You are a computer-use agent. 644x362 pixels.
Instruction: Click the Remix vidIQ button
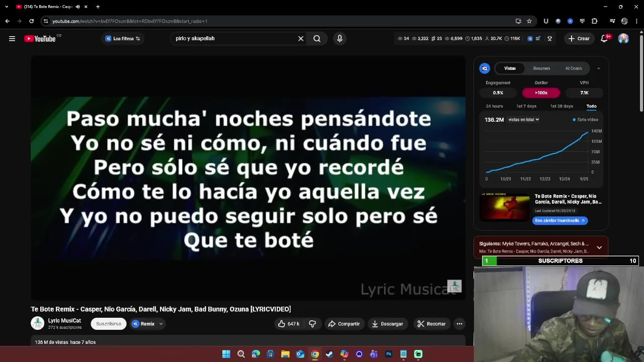pyautogui.click(x=143, y=324)
